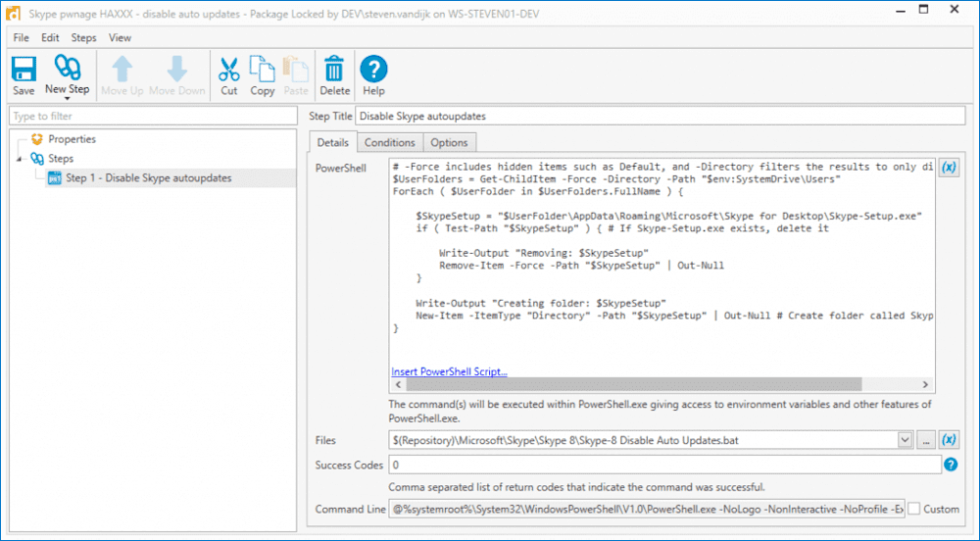This screenshot has height=541, width=980.
Task: Insert variable (x) beside PowerShell box
Action: pos(949,168)
